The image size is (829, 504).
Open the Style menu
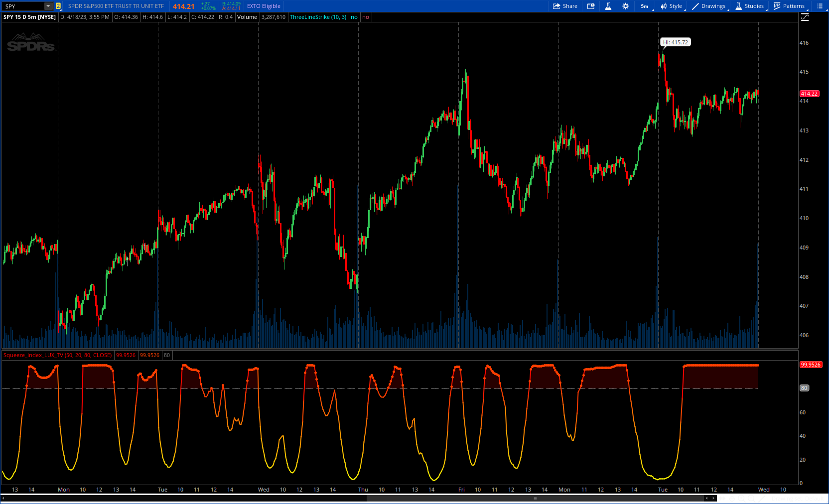[672, 6]
